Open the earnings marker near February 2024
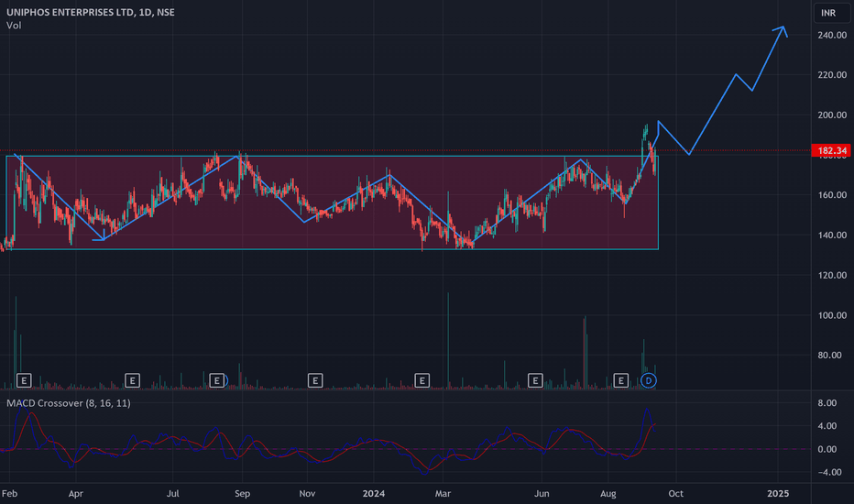Image resolution: width=854 pixels, height=504 pixels. point(422,380)
